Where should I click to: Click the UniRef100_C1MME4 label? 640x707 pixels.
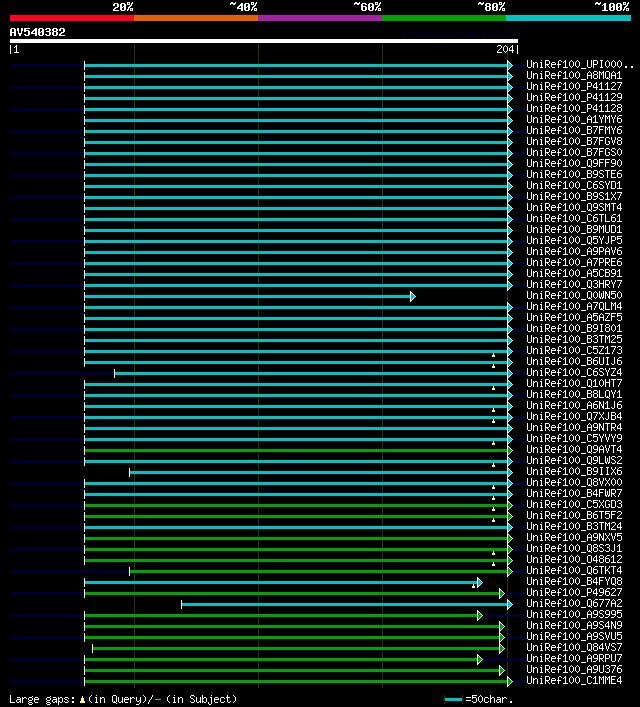tap(574, 680)
